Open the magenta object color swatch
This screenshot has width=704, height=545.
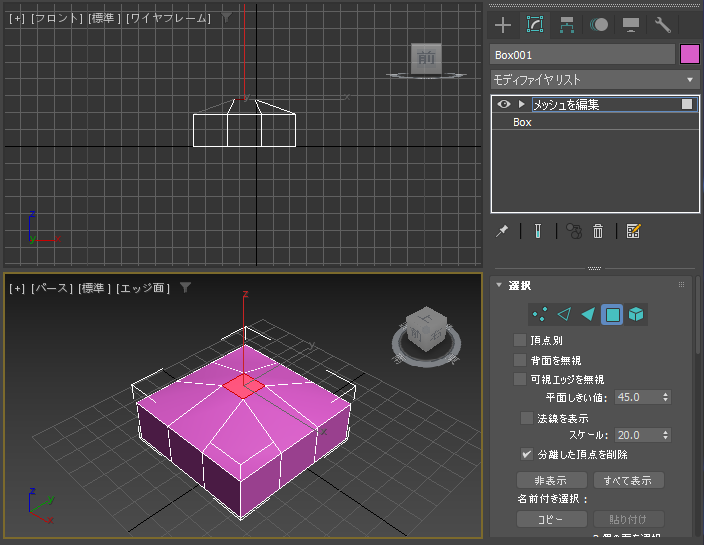pyautogui.click(x=690, y=54)
